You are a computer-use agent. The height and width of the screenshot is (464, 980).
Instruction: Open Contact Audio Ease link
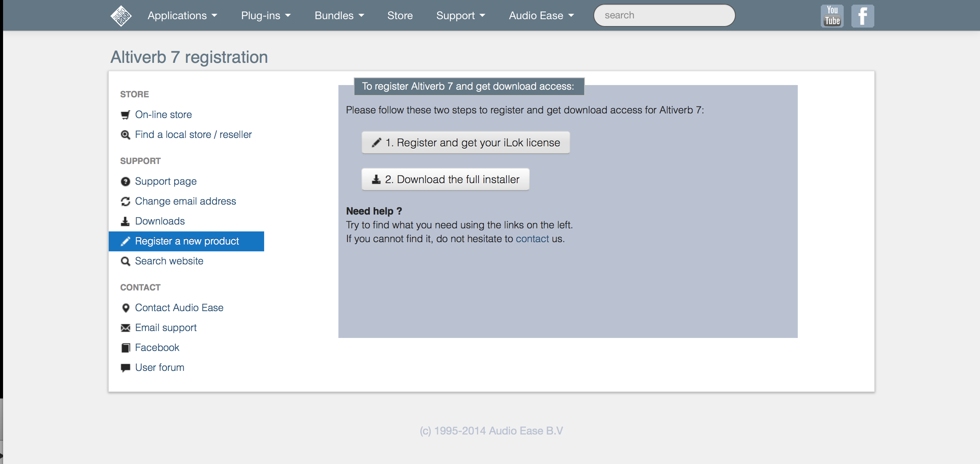pyautogui.click(x=179, y=308)
